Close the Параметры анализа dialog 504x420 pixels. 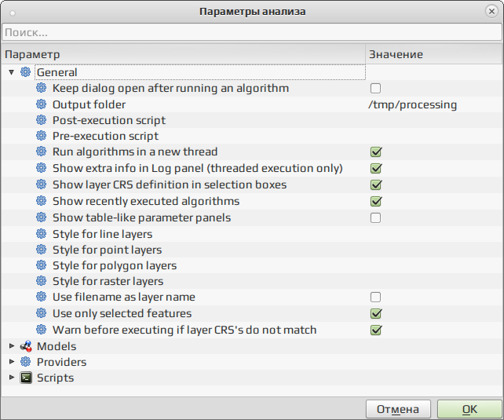click(x=491, y=12)
